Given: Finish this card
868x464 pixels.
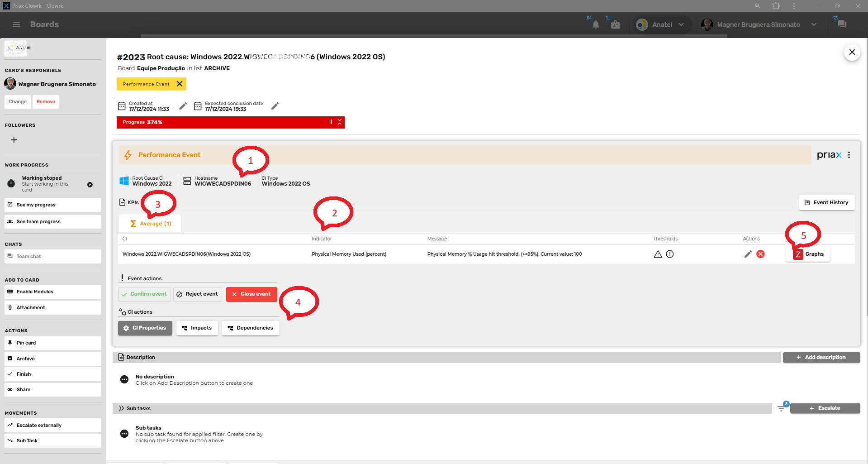Looking at the screenshot, I should (x=53, y=374).
